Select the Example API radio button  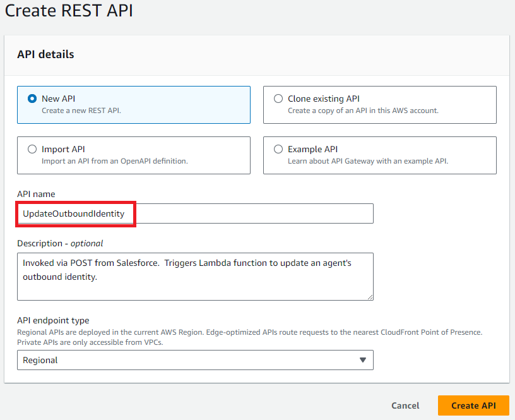click(278, 149)
